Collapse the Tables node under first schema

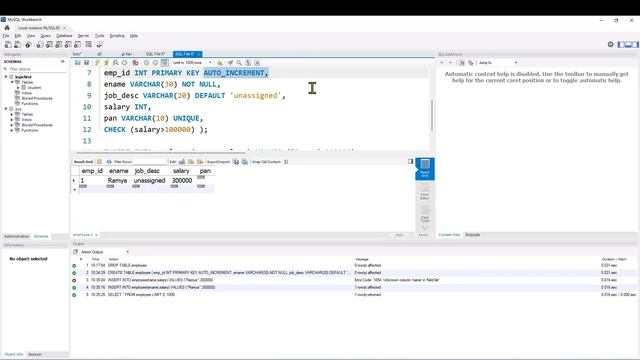12,82
